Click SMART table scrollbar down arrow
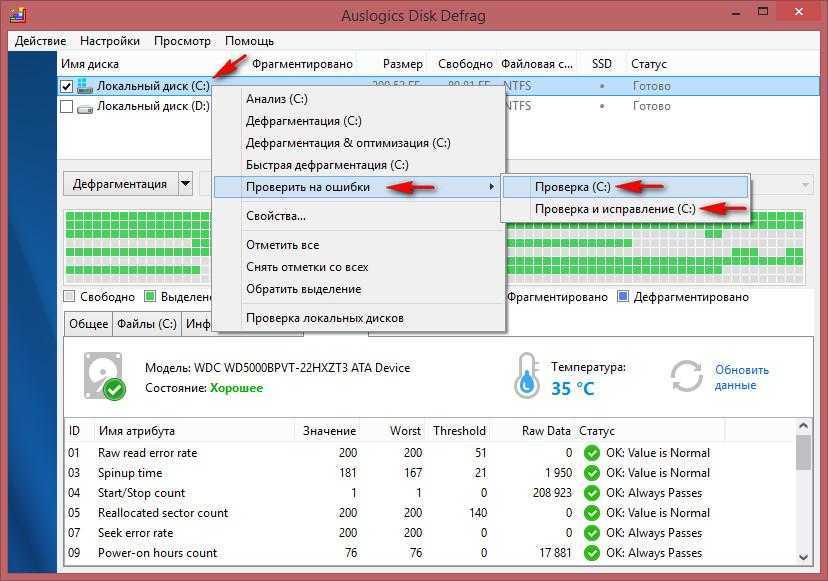This screenshot has height=581, width=828. [803, 557]
